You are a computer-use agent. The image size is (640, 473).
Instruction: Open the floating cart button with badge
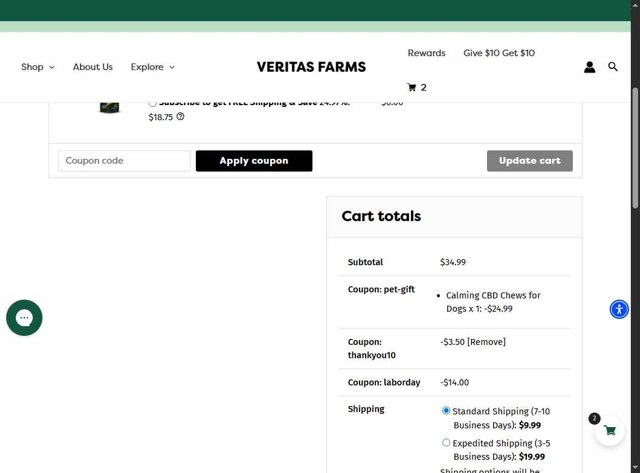click(609, 430)
